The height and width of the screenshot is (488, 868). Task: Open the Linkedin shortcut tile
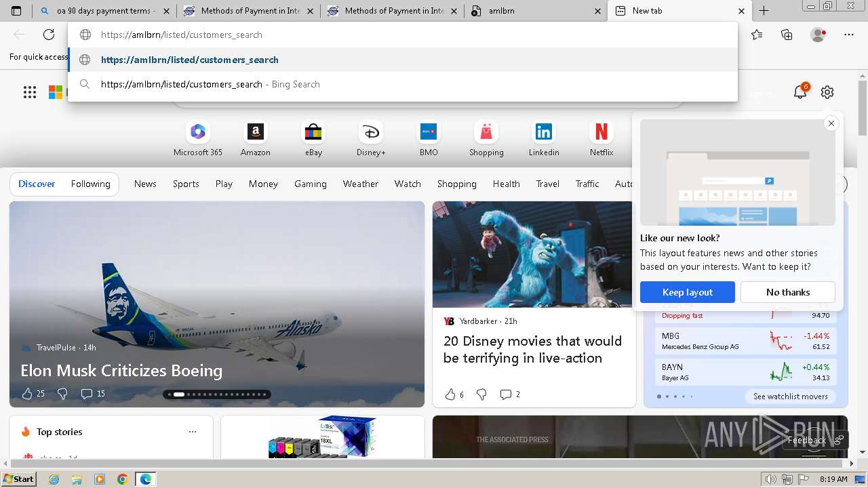tap(544, 139)
